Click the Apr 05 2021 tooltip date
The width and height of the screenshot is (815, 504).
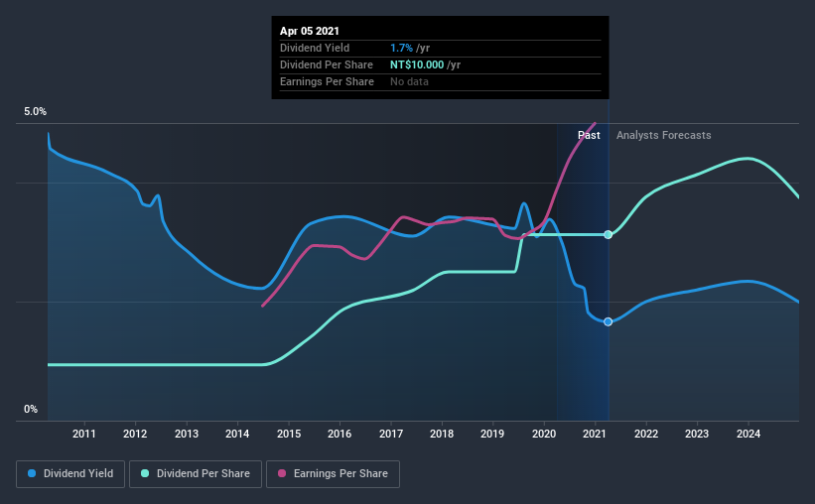tap(310, 31)
